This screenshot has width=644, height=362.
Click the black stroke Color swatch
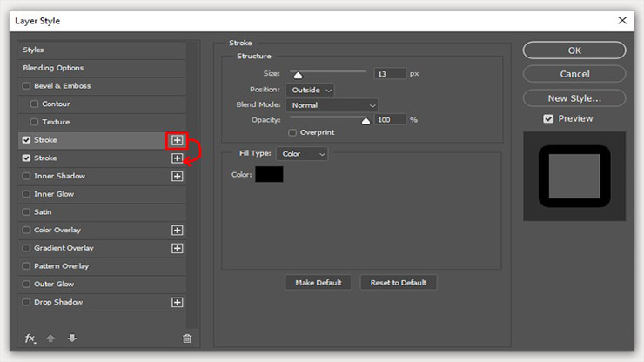point(269,175)
